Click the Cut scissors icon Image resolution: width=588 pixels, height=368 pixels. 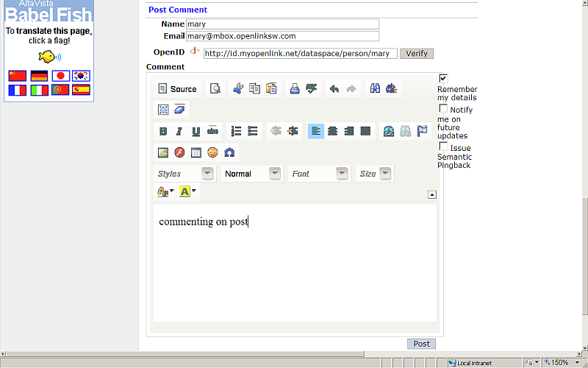(x=237, y=88)
